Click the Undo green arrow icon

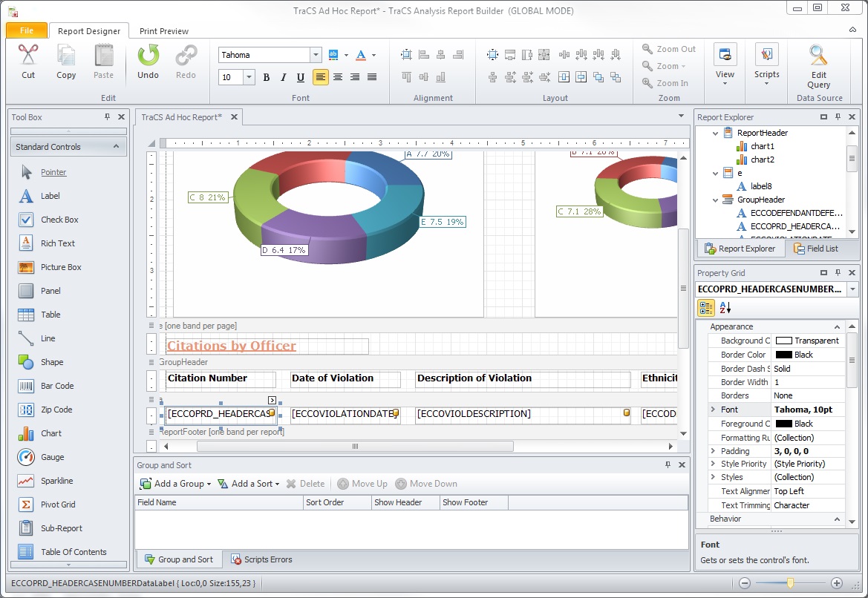tap(148, 55)
